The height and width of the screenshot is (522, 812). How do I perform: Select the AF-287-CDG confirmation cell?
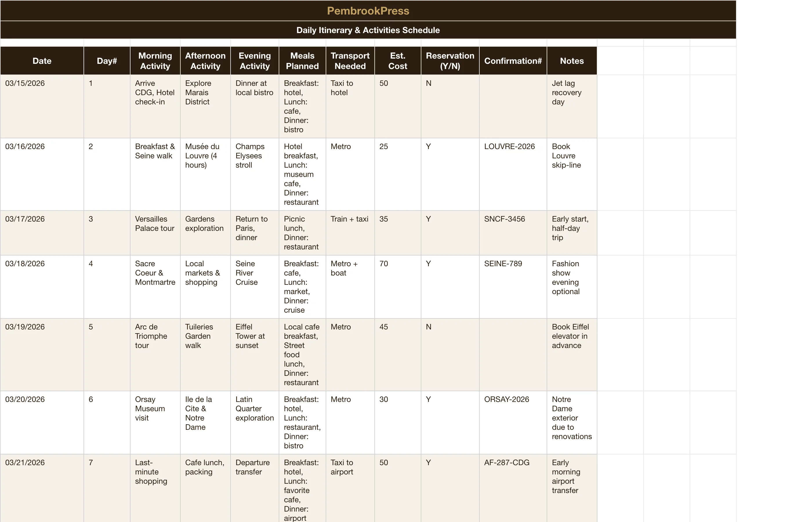[513, 488]
